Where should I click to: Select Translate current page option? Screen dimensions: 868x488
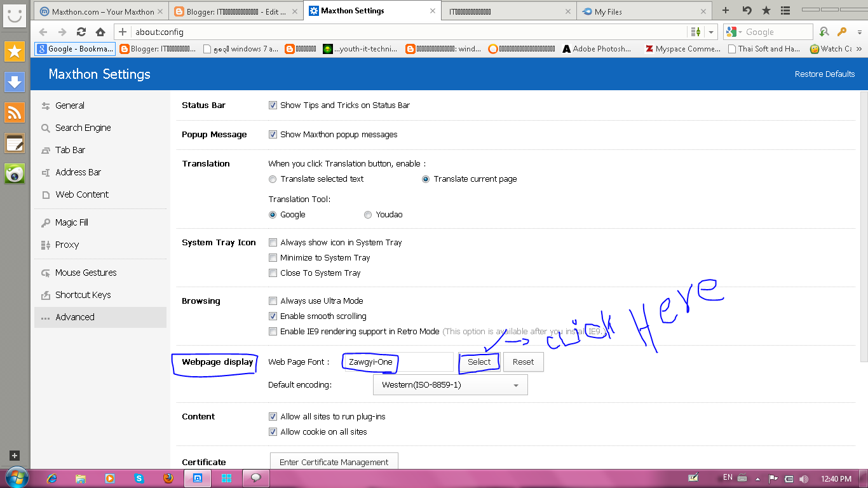click(426, 179)
